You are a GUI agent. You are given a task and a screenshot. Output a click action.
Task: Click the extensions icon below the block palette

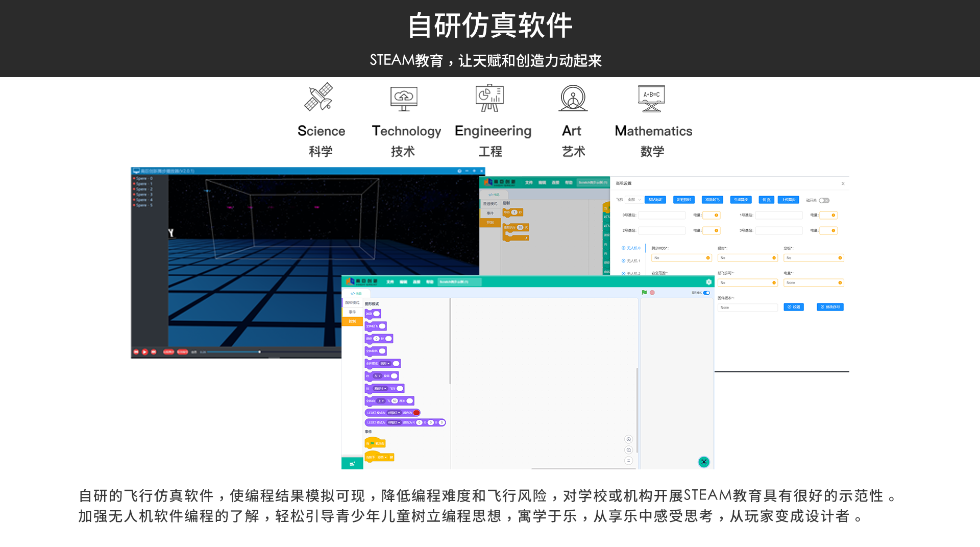352,463
